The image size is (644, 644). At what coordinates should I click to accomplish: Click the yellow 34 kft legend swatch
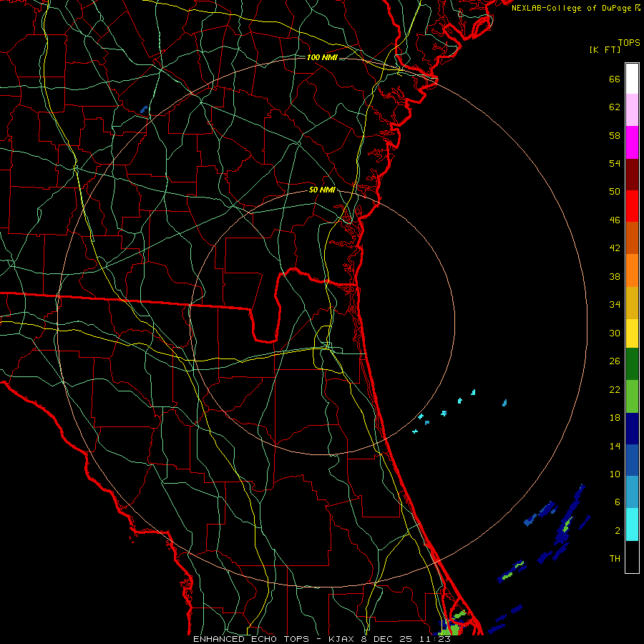(632, 333)
